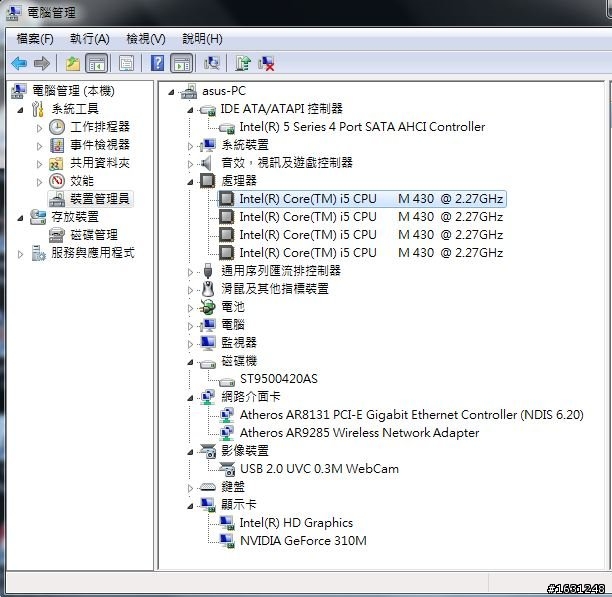Click the 滑鼠及其他指標裝置 mouse icon
The height and width of the screenshot is (597, 612).
coord(208,289)
